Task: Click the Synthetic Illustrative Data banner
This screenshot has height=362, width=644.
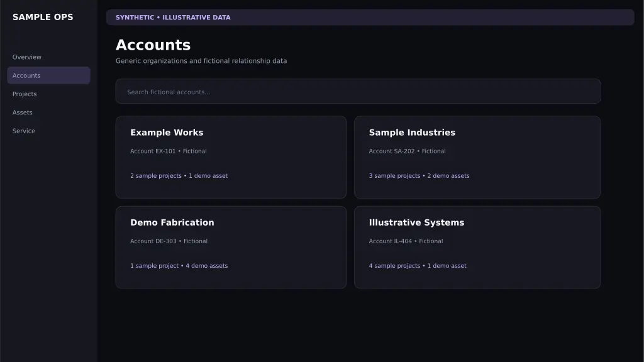Action: coord(370,17)
